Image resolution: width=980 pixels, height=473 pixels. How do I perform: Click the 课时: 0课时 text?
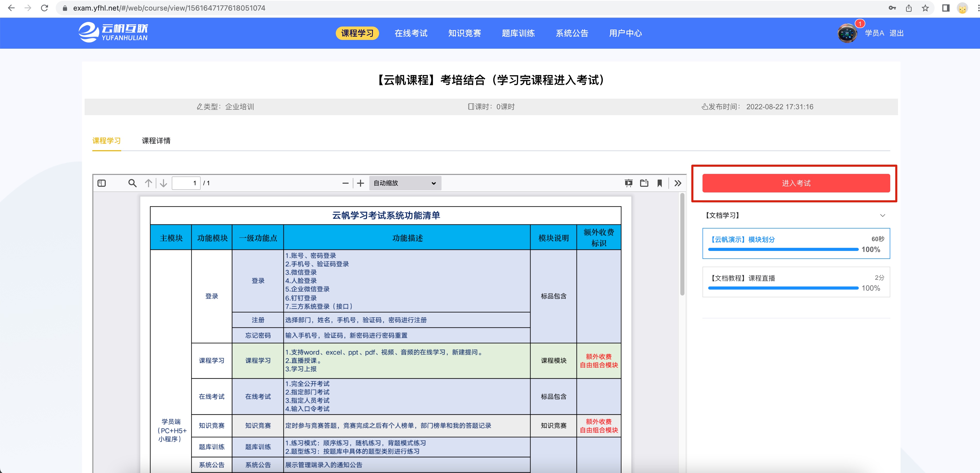click(491, 107)
